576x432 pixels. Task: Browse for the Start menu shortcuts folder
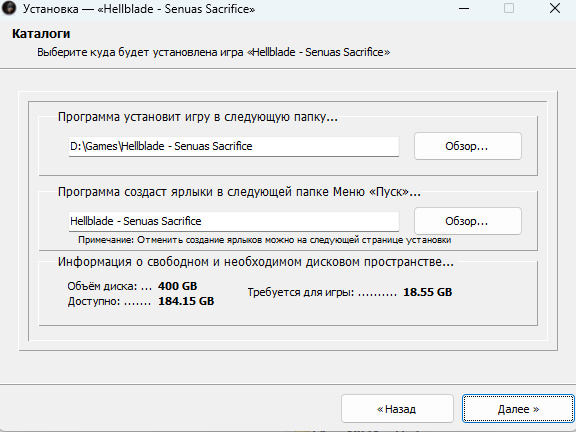point(467,221)
